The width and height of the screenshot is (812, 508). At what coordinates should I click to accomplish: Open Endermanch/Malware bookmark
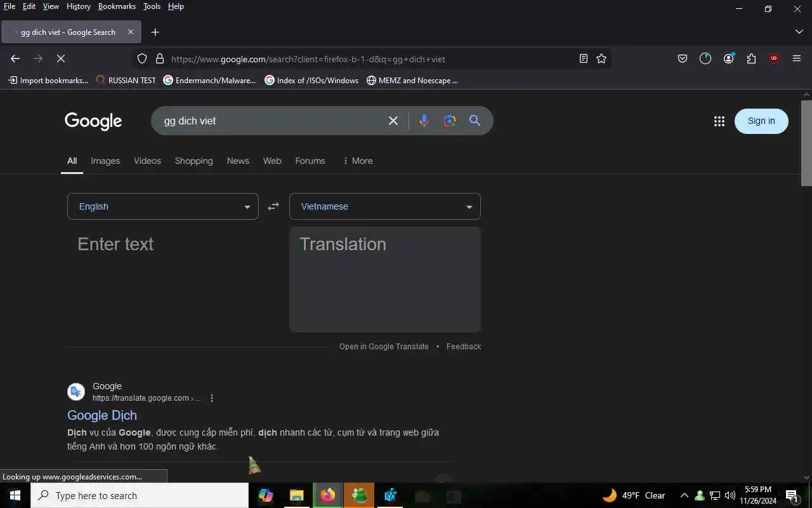(209, 81)
